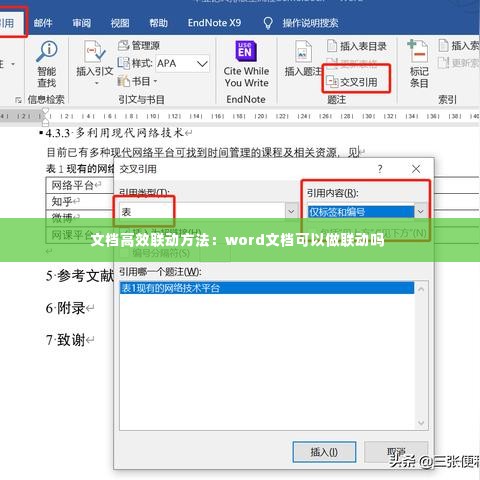Image resolution: width=480 pixels, height=480 pixels.
Task: Click the dialog help question mark
Action: [380, 169]
